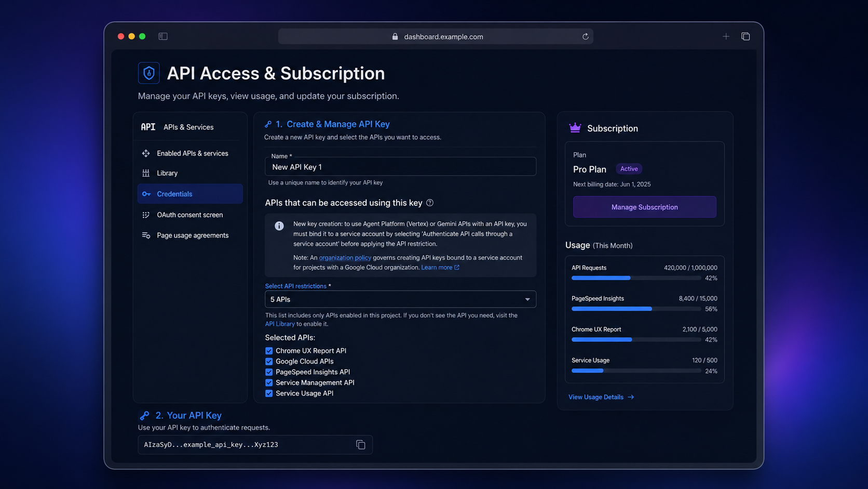868x489 pixels.
Task: Click the '420,000 / 1,000,000' usage value
Action: (x=690, y=268)
